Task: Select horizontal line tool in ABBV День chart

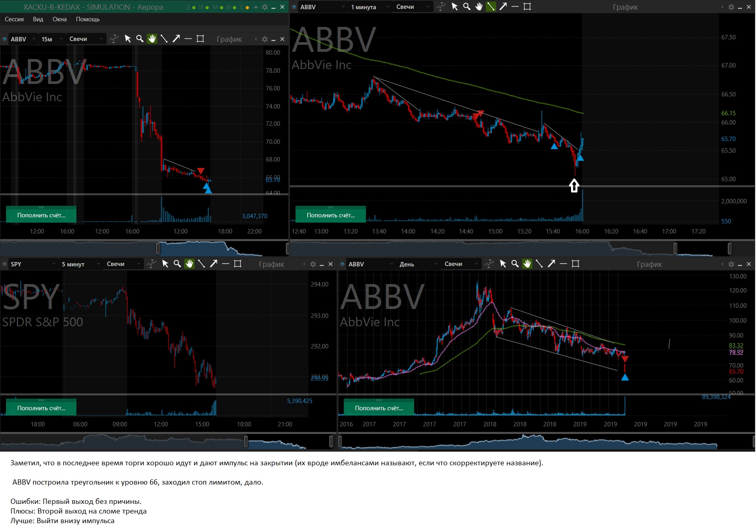Action: 563,264
